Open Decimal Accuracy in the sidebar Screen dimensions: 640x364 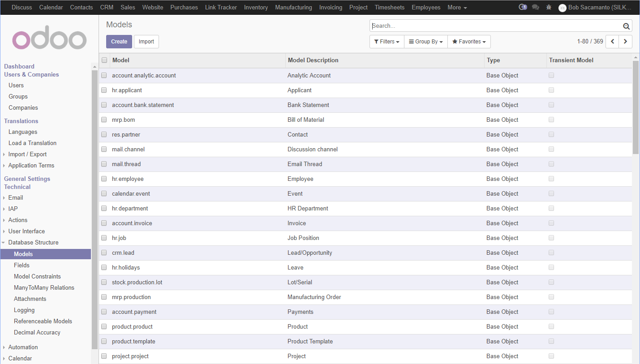pyautogui.click(x=37, y=332)
